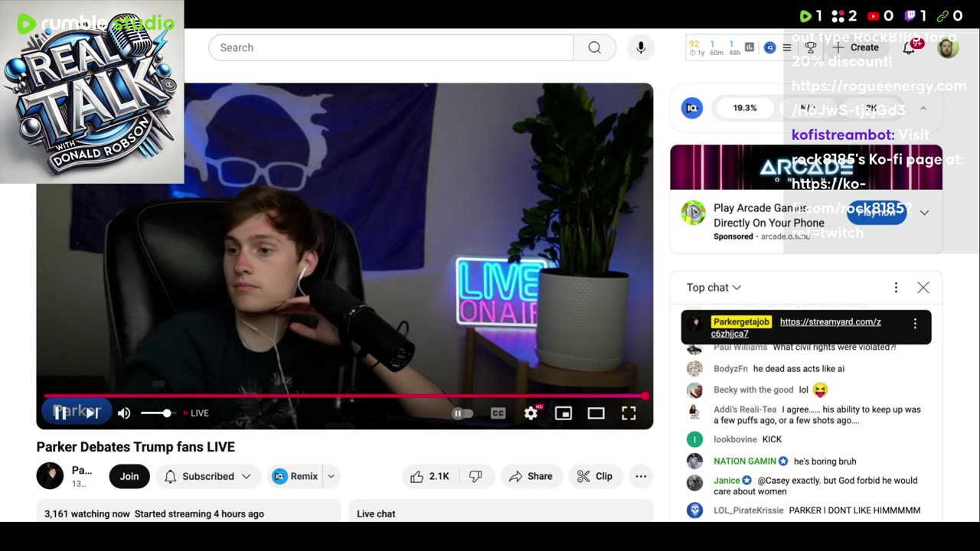The height and width of the screenshot is (551, 980).
Task: Open the Subscribed notification dropdown
Action: pos(207,476)
